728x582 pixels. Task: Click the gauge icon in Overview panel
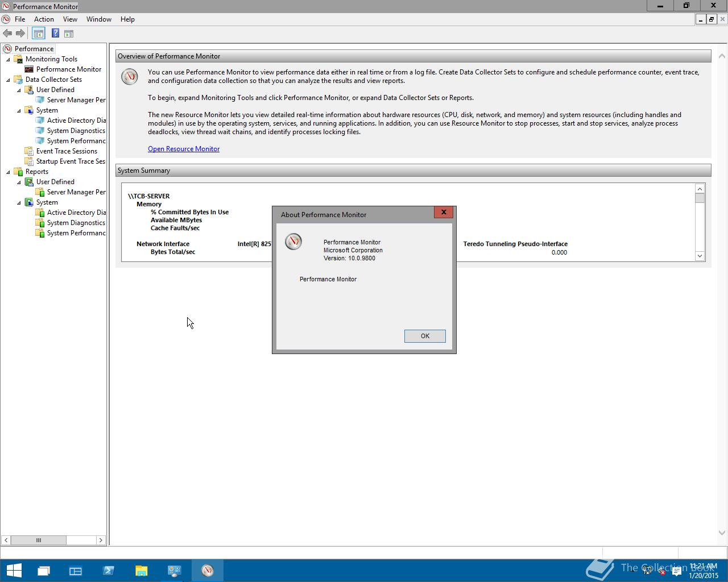[130, 77]
